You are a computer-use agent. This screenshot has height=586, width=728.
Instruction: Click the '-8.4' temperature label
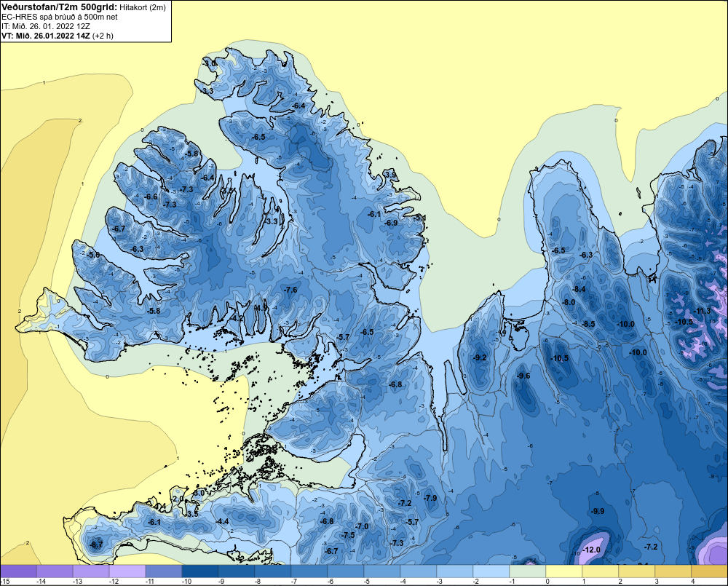[579, 289]
